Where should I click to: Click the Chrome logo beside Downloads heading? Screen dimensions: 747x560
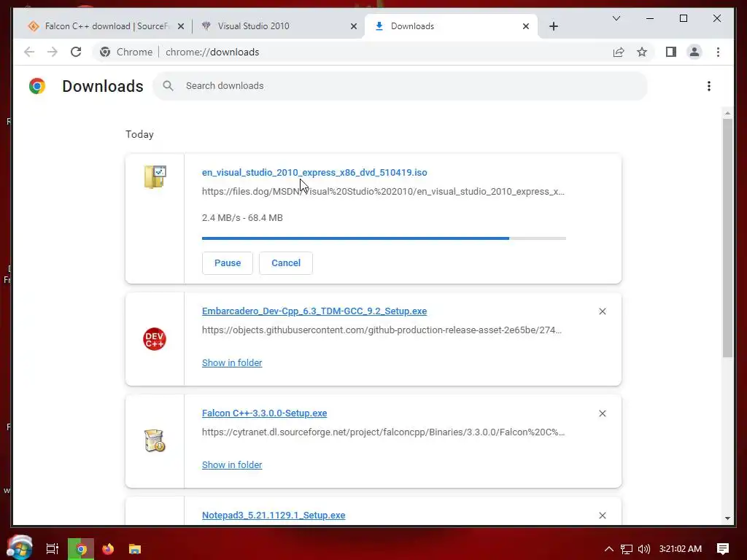pos(37,86)
